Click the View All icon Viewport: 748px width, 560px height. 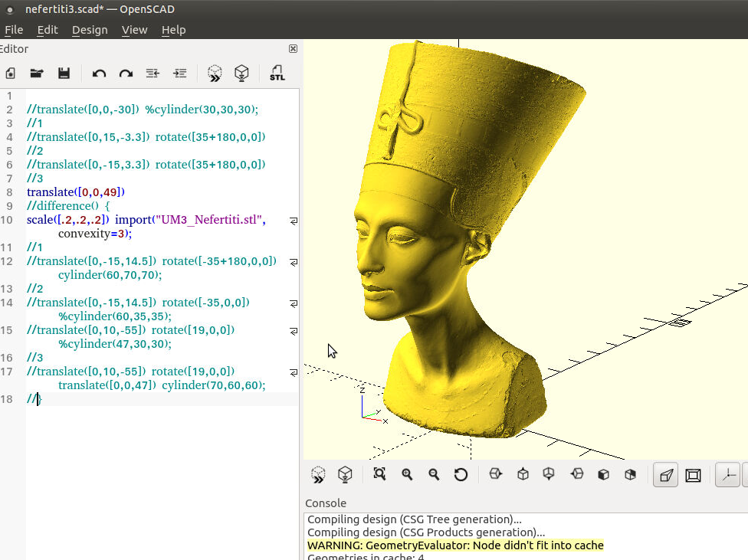point(379,474)
